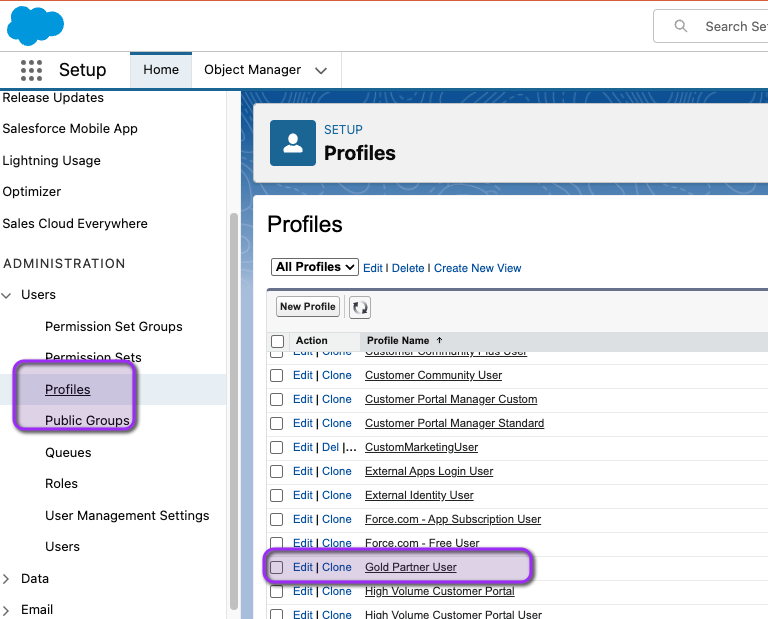Open Sales Cloud Everywhere in sidebar
Screen dimensions: 768x619
click(x=75, y=224)
